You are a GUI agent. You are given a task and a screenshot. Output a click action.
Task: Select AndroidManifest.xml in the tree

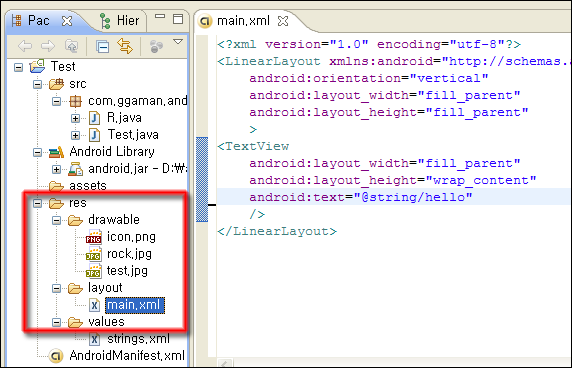click(127, 356)
